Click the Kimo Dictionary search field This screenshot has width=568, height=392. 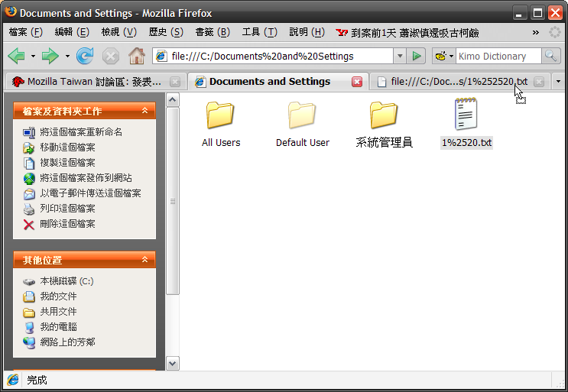click(498, 56)
